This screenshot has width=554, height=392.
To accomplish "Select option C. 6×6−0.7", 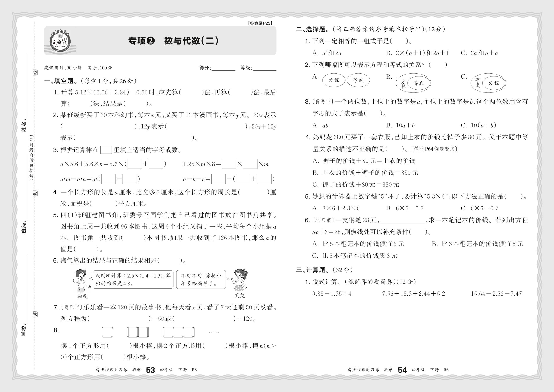I will [x=479, y=208].
